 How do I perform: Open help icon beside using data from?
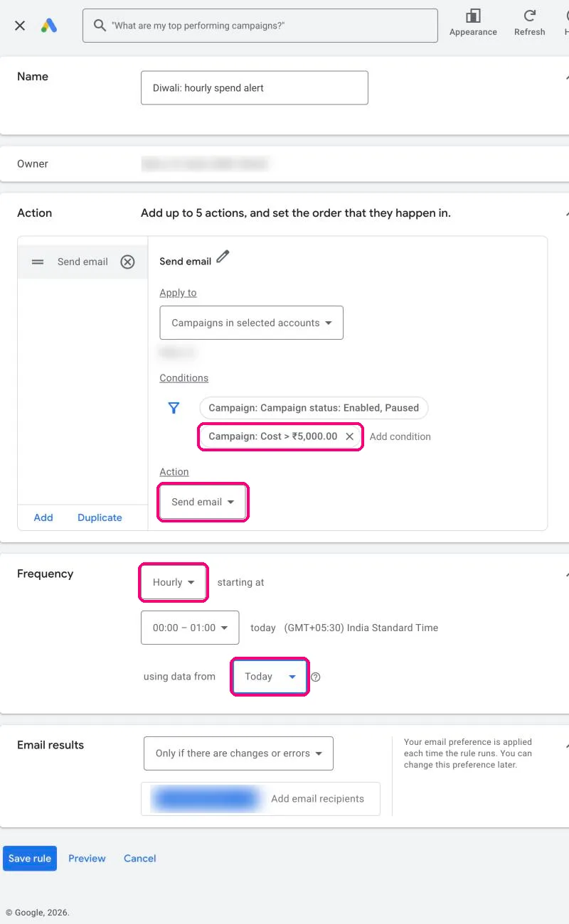(x=316, y=677)
